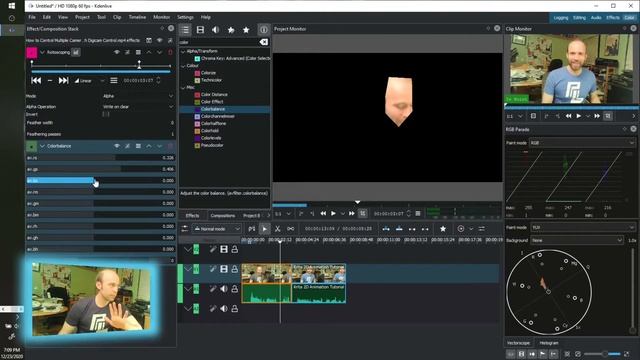Screen dimensions: 640x360
Task: Open timeline track settings icon
Action: click(185, 229)
